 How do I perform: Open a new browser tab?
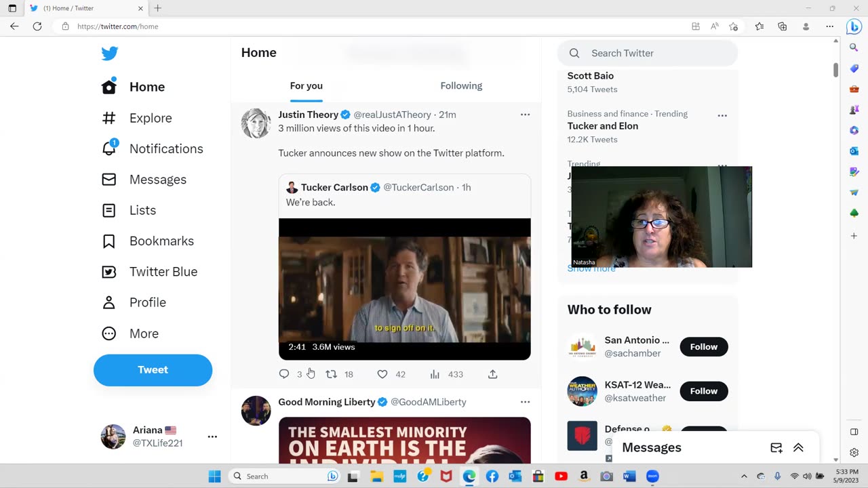(157, 8)
